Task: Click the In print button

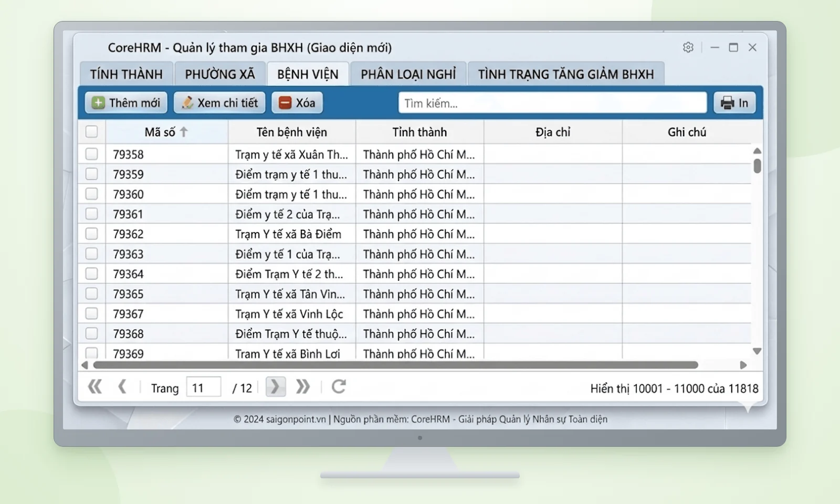Action: pos(734,103)
